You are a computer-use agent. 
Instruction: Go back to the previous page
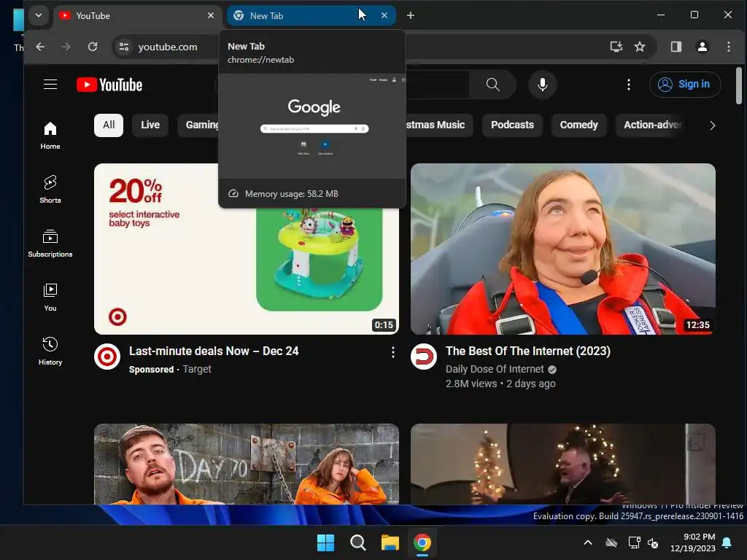(x=41, y=47)
